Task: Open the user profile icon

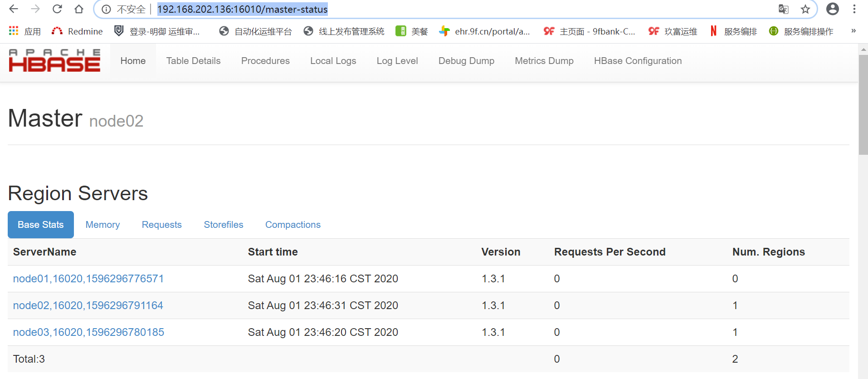Action: click(x=833, y=9)
